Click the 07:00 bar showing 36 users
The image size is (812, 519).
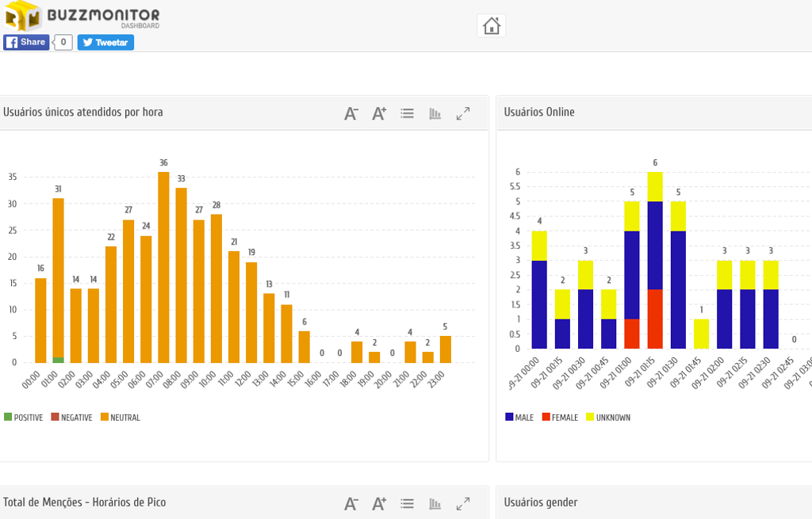[x=163, y=267]
